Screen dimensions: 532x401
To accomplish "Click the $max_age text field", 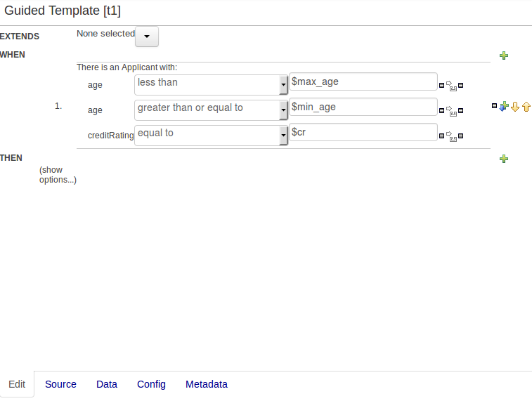I will pyautogui.click(x=363, y=82).
